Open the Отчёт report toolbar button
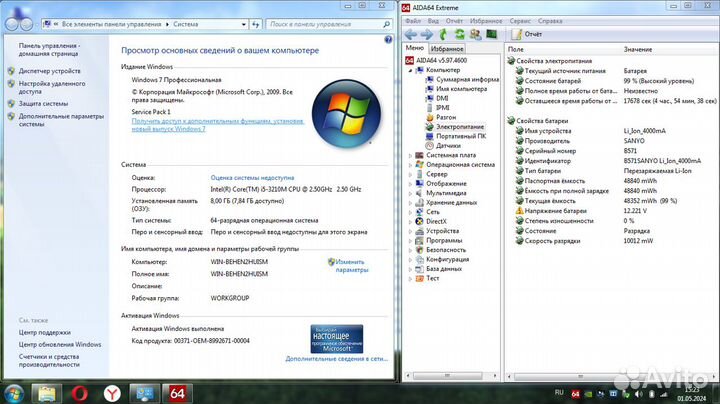 point(527,34)
